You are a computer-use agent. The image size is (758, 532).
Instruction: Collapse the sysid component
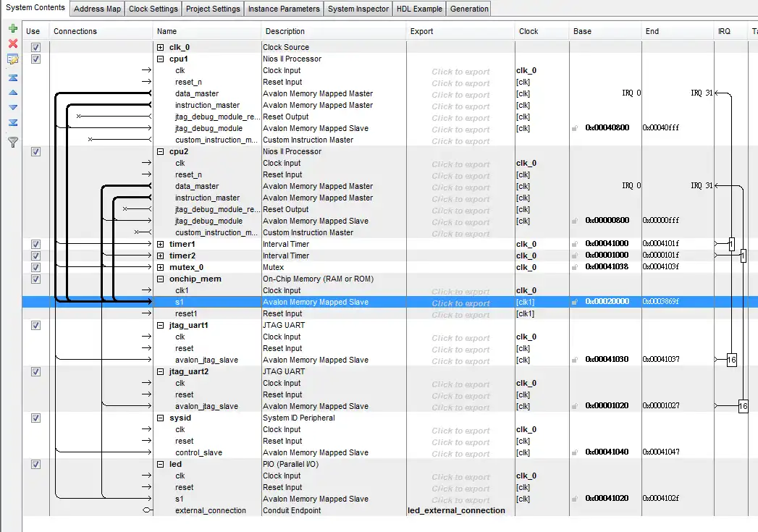(161, 418)
